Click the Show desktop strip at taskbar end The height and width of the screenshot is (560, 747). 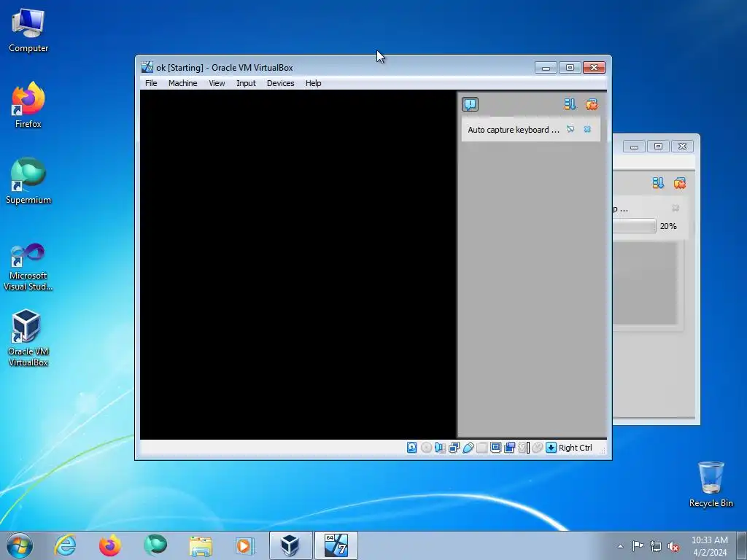(742, 545)
